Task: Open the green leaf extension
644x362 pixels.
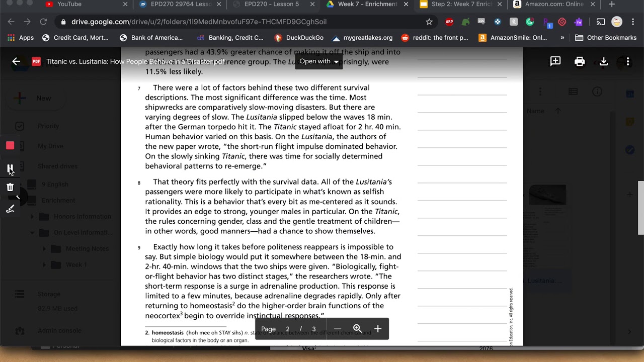Action: pos(465,22)
